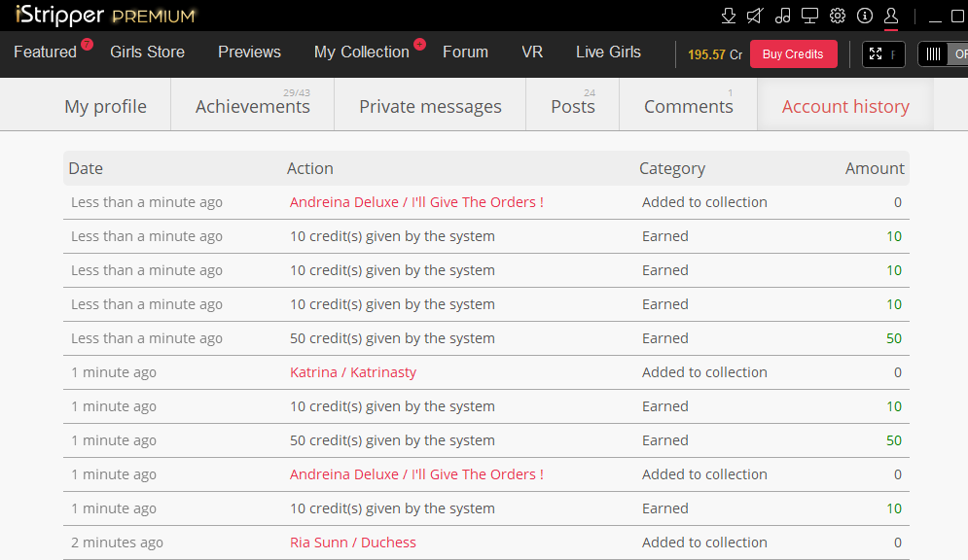
Task: Open the Katrina / Katrinasty link
Action: pyautogui.click(x=352, y=372)
